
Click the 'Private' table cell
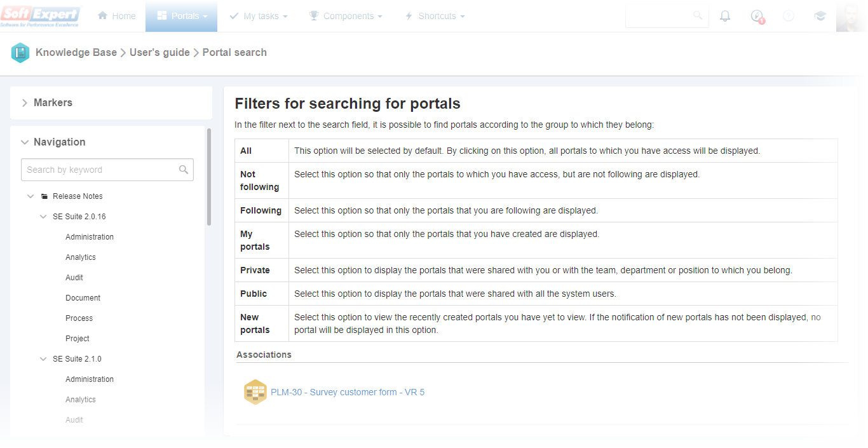(262, 270)
